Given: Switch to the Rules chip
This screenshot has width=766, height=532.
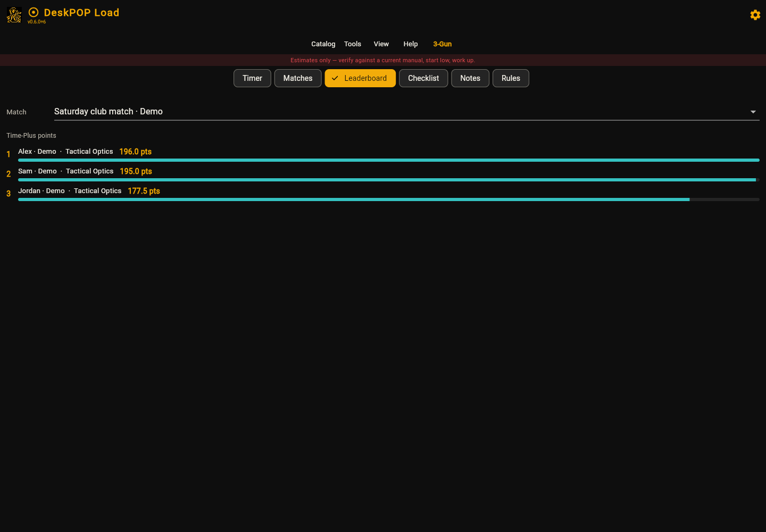Looking at the screenshot, I should pos(511,78).
